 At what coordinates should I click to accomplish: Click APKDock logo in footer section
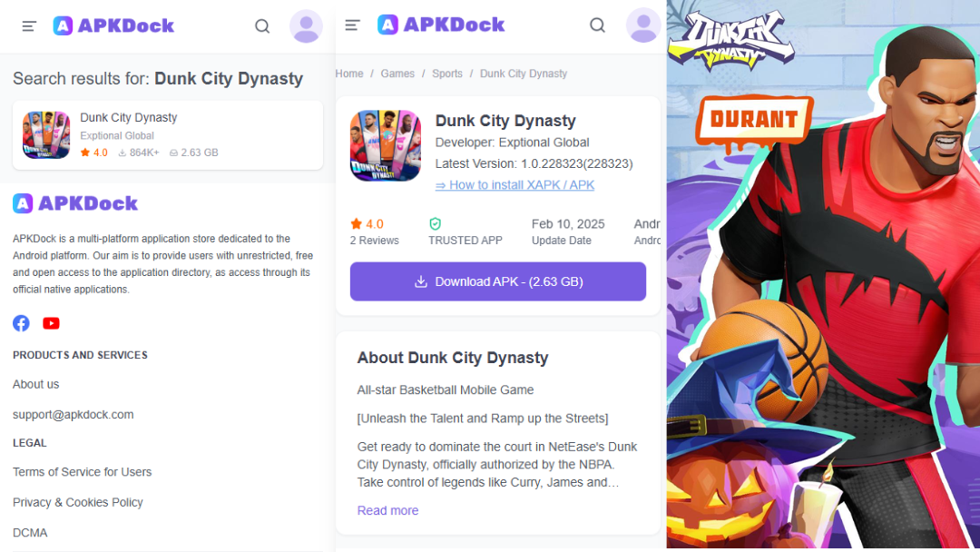point(75,203)
